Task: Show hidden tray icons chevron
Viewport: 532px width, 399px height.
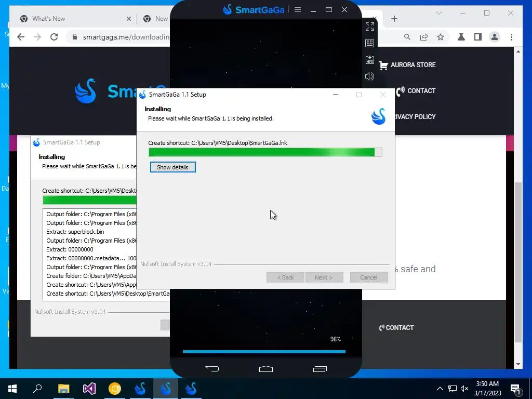Action: (x=440, y=389)
